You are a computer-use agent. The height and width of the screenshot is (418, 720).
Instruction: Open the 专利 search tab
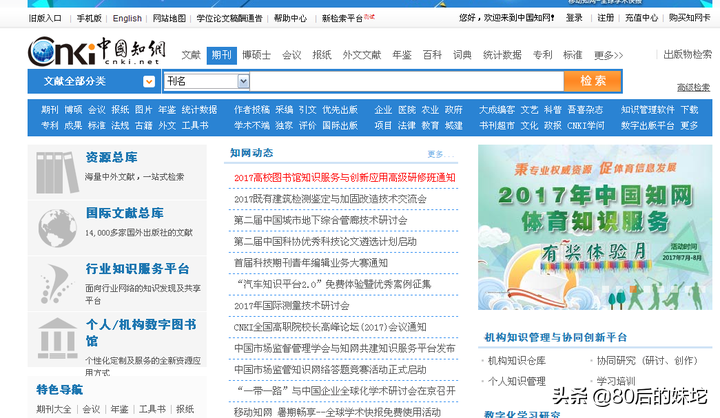(x=542, y=55)
